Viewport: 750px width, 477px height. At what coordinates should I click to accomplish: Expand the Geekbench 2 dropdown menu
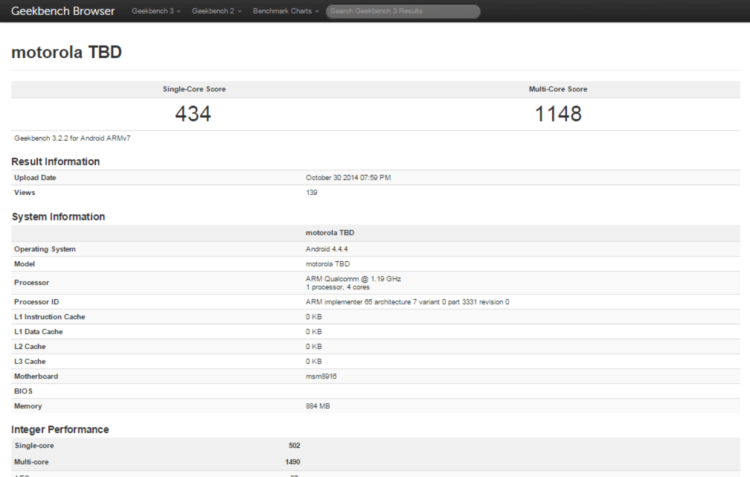tap(215, 11)
